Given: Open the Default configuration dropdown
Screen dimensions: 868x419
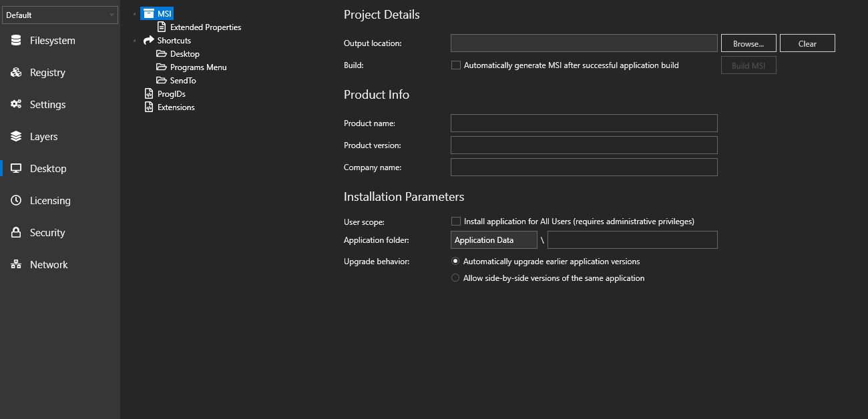Looking at the screenshot, I should (x=60, y=15).
